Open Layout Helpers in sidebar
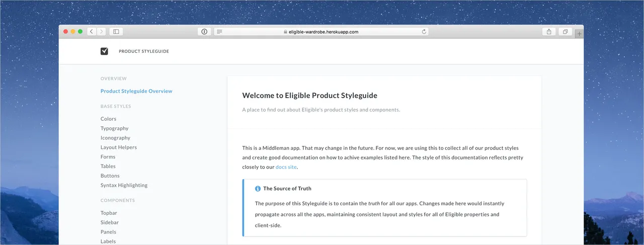The height and width of the screenshot is (245, 644). pyautogui.click(x=119, y=147)
